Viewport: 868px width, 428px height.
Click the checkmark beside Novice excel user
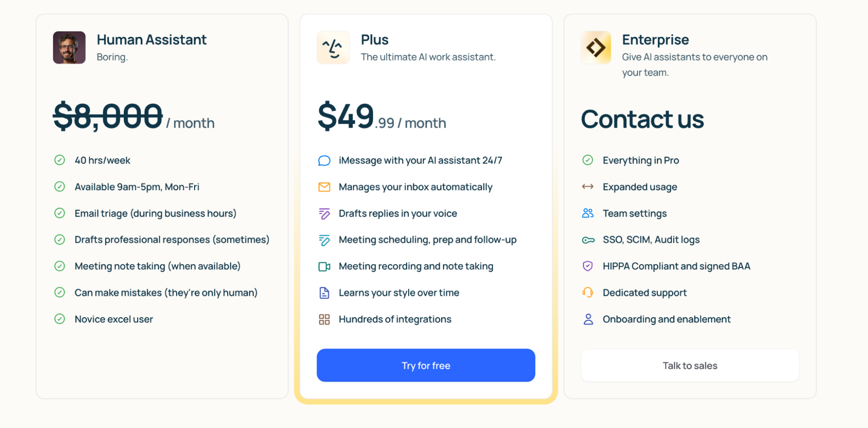click(x=60, y=319)
